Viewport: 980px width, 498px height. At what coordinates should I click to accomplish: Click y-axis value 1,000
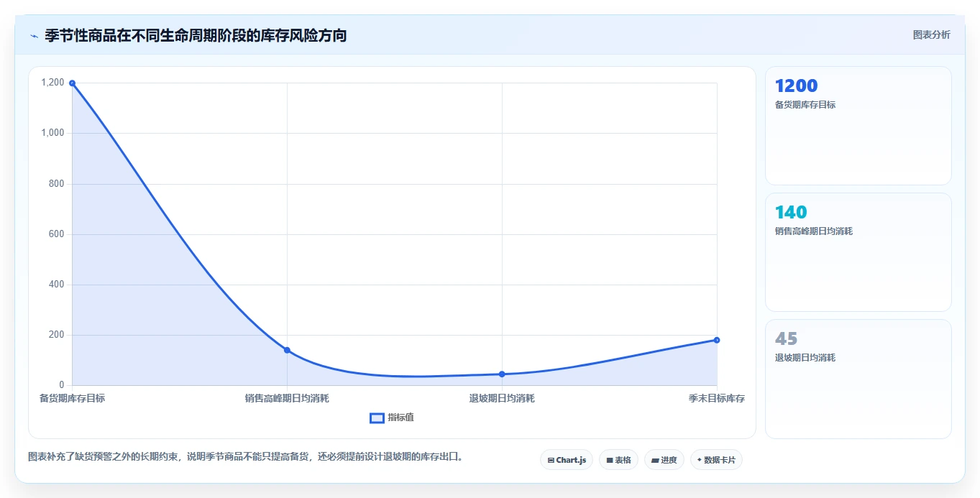pyautogui.click(x=53, y=133)
